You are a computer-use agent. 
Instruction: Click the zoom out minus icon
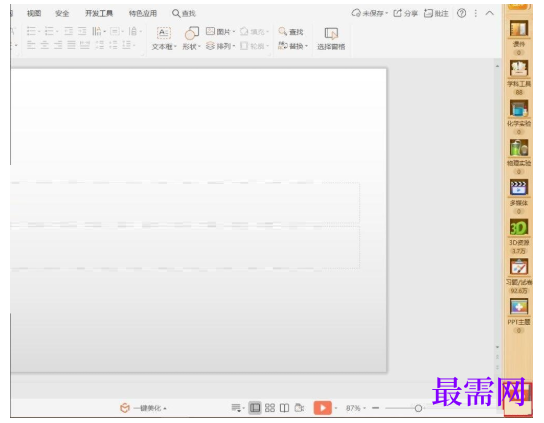pyautogui.click(x=375, y=408)
